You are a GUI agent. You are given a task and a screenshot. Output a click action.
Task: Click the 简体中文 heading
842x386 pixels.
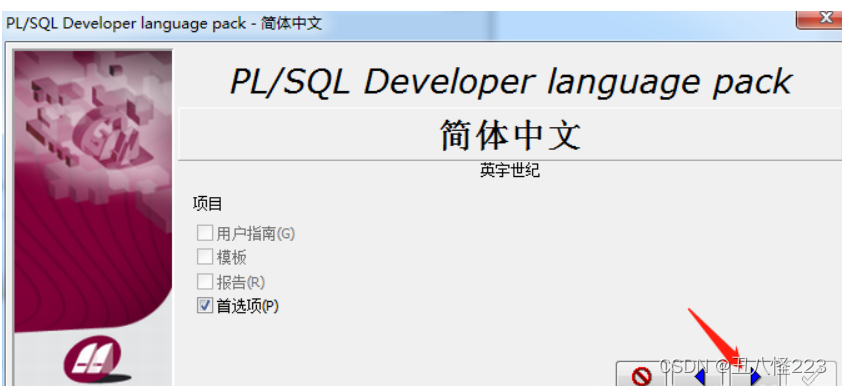pos(510,134)
